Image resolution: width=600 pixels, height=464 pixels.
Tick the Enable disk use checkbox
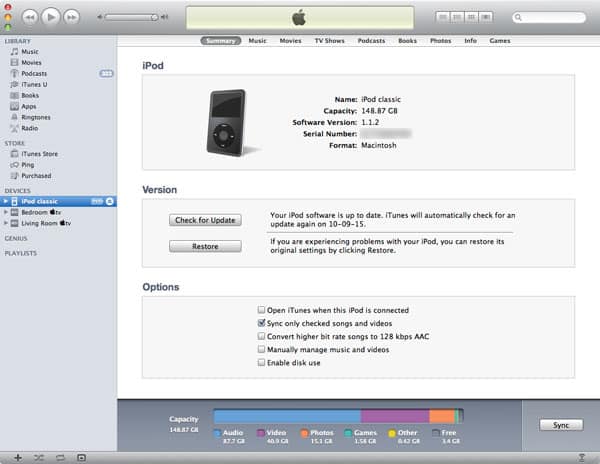click(262, 363)
